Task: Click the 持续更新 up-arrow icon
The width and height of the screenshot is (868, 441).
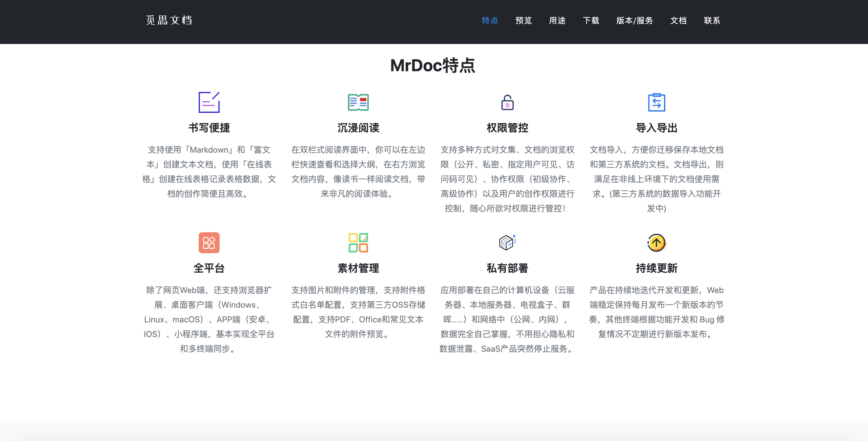Action: [x=656, y=243]
